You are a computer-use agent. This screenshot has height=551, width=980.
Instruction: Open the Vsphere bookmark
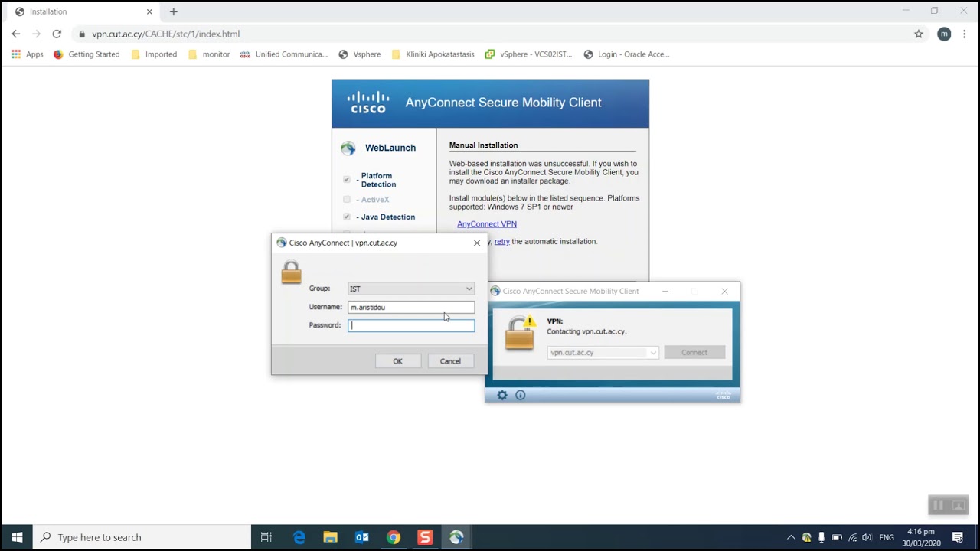[360, 54]
